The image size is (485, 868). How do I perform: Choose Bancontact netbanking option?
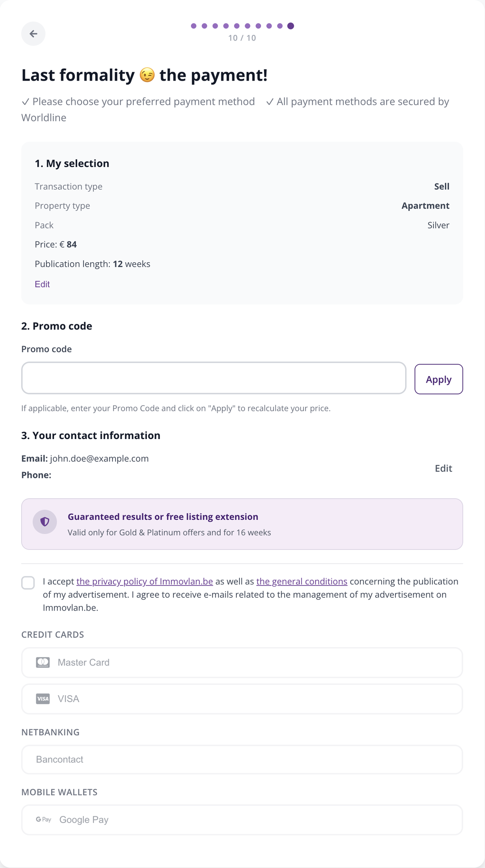(242, 760)
